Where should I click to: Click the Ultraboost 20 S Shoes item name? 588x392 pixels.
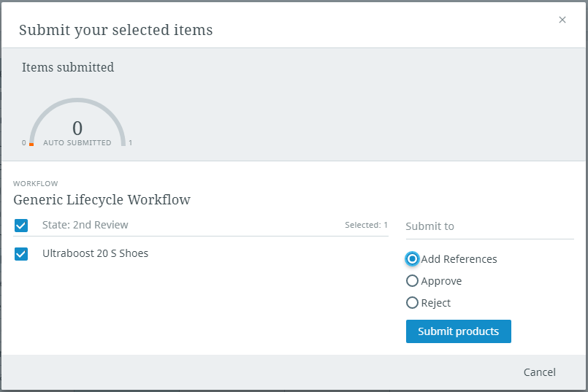95,254
